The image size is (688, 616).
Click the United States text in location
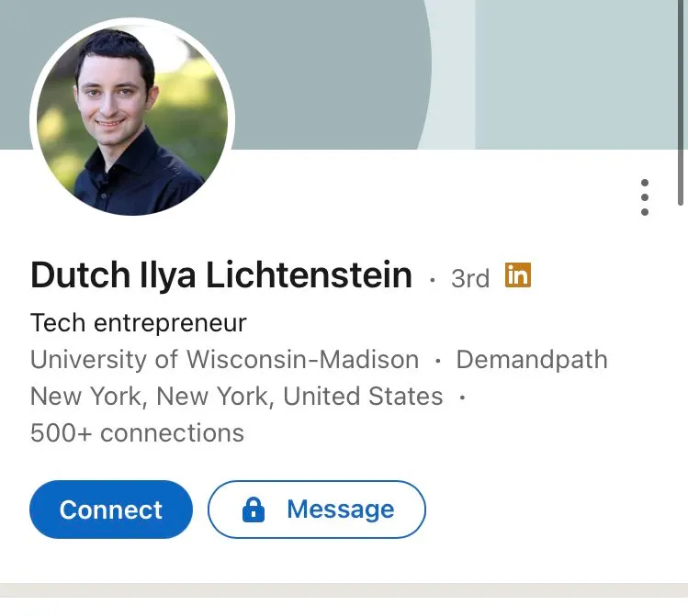[363, 397]
